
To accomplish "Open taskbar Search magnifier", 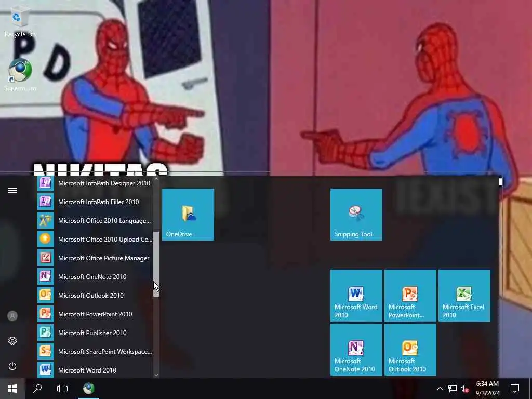I will point(37,389).
